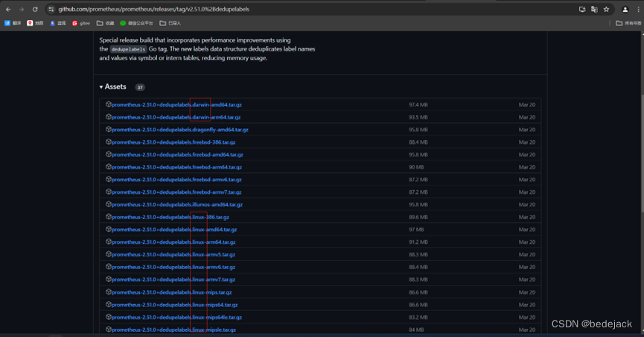Select the 89.6 MB size of linux-386

[x=418, y=217]
